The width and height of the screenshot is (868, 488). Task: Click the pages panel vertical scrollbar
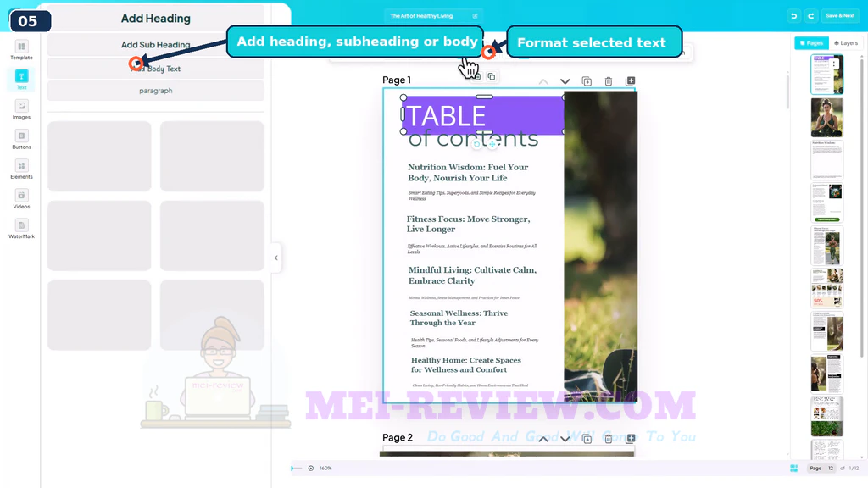(862, 210)
